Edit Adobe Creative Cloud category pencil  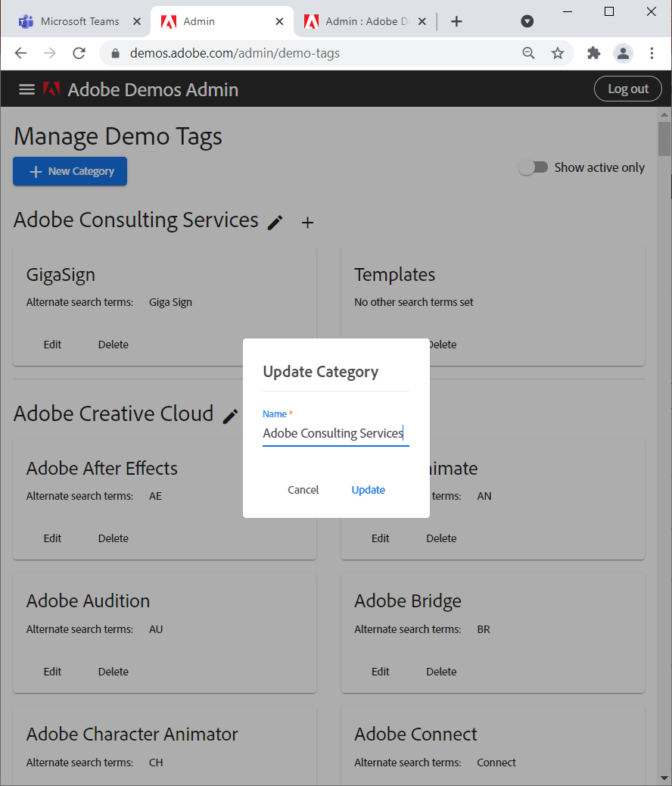pyautogui.click(x=230, y=416)
